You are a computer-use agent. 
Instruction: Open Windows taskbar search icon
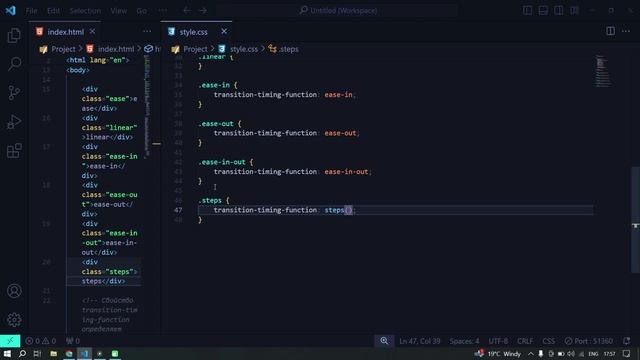22,353
